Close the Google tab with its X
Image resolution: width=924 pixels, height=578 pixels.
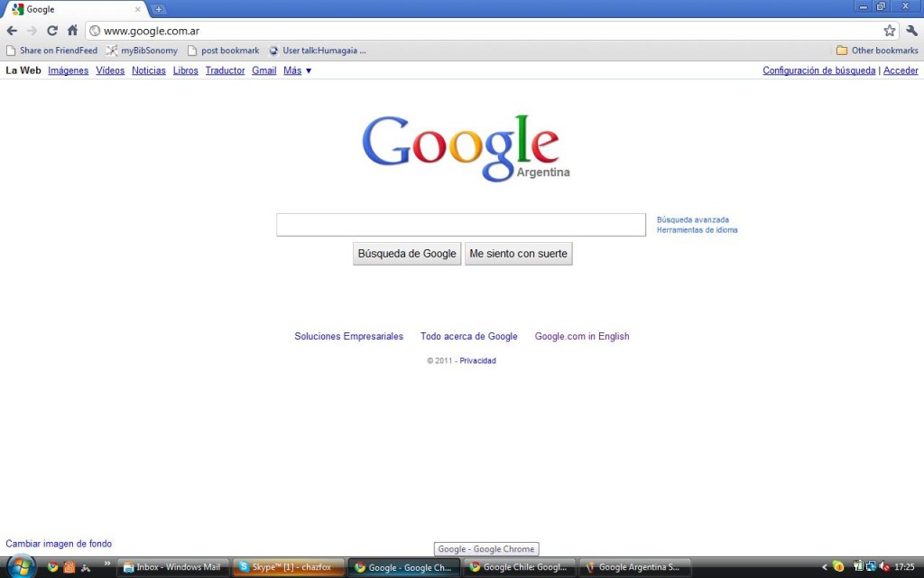point(137,9)
